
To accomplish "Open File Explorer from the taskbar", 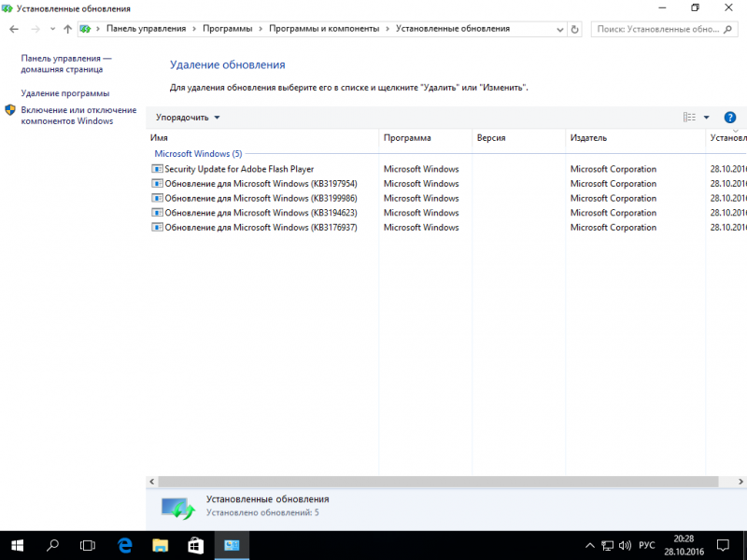I will coord(160,545).
